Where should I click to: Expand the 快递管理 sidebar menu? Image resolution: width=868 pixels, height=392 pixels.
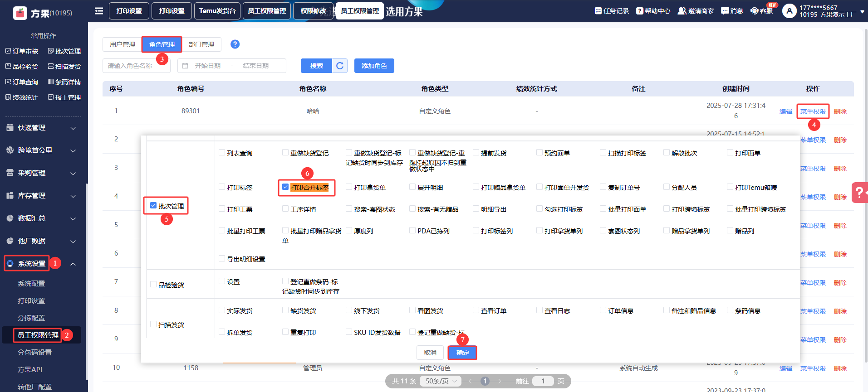pyautogui.click(x=41, y=128)
